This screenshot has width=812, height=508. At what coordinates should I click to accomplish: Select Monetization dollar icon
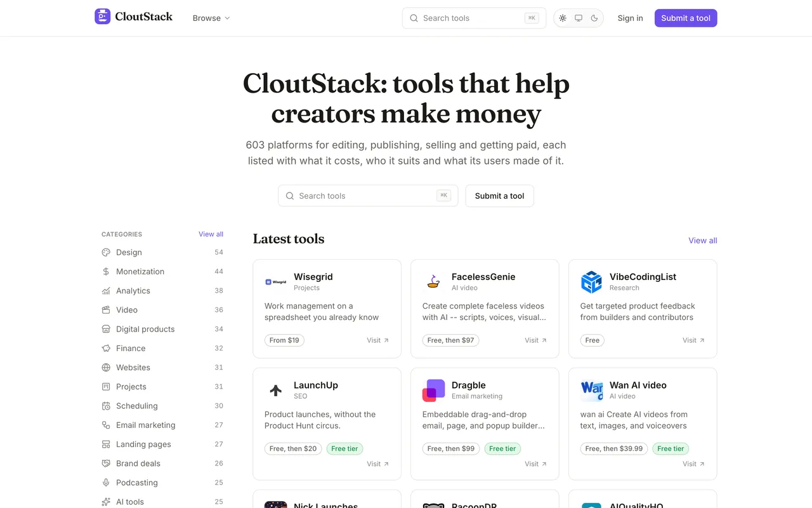tap(106, 271)
